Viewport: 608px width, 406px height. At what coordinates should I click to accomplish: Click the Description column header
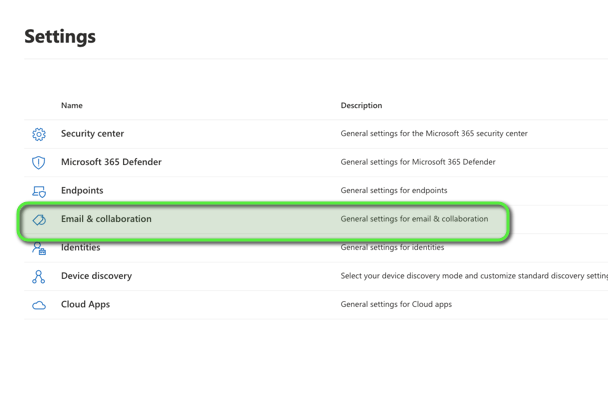click(x=361, y=105)
